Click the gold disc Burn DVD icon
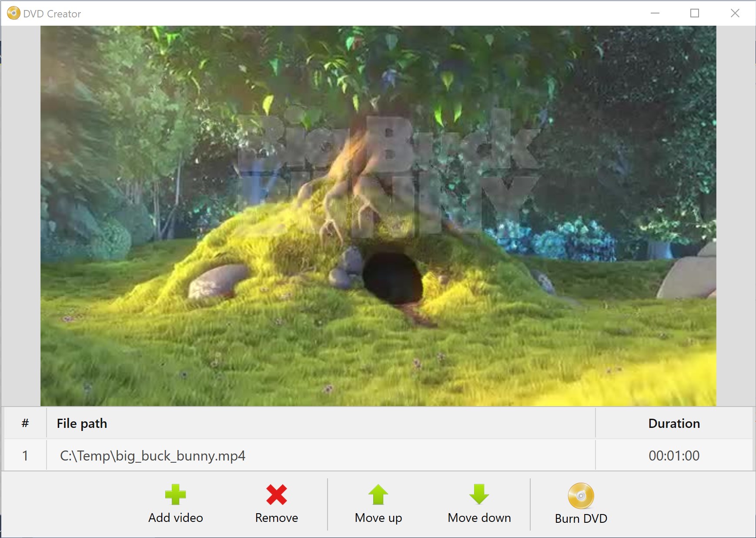This screenshot has width=756, height=538. pos(582,496)
